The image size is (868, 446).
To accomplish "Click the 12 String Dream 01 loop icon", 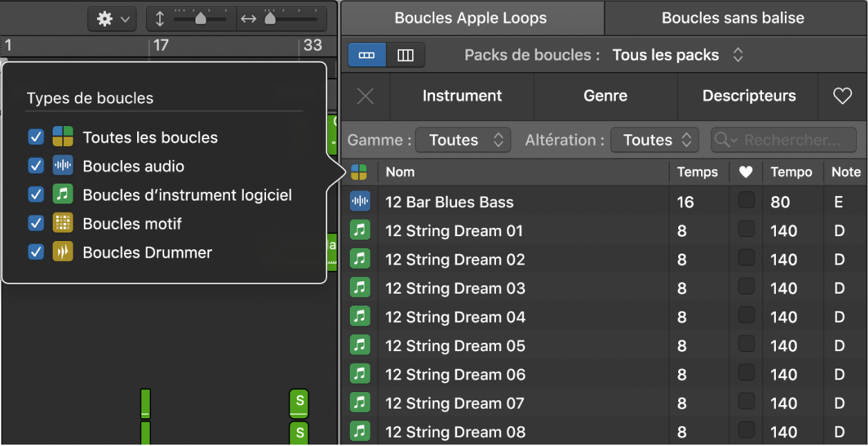I will coord(360,231).
